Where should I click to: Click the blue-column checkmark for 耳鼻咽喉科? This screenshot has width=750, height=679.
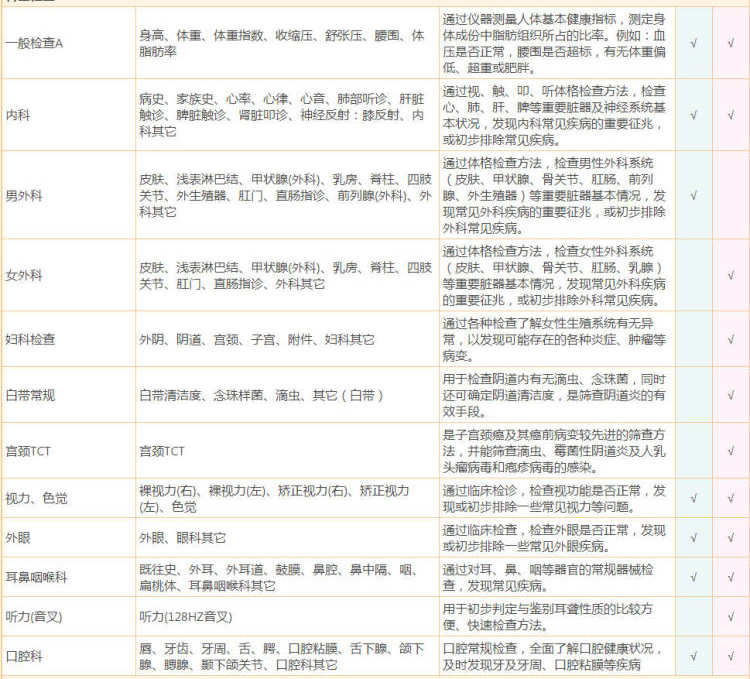coord(694,577)
